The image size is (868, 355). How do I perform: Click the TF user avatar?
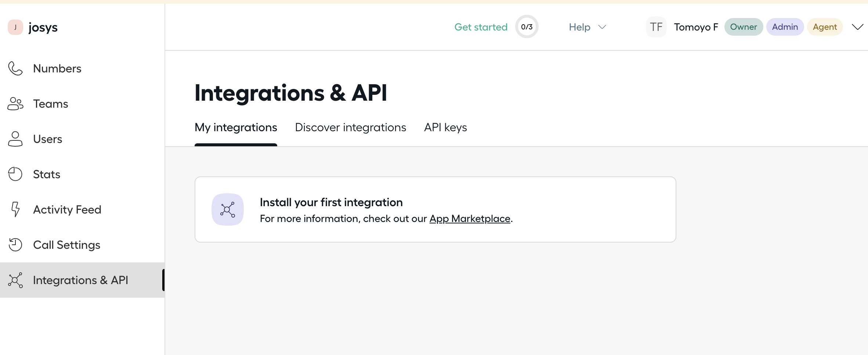click(656, 27)
